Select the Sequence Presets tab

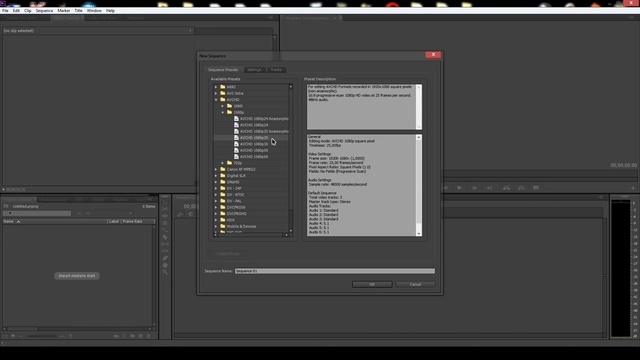coord(223,70)
